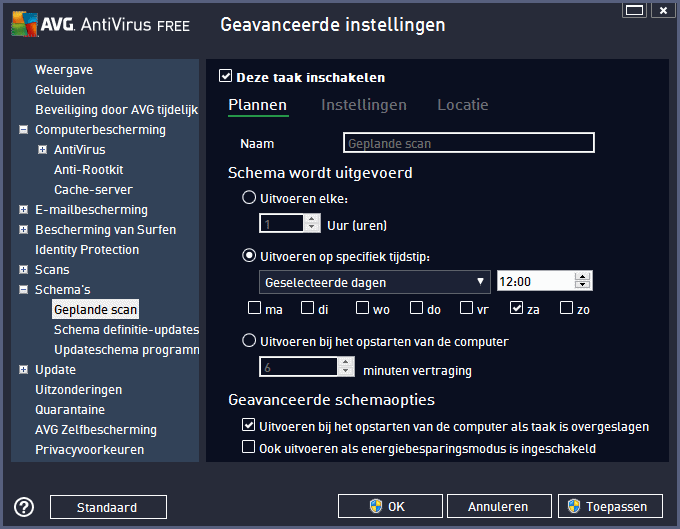680x529 pixels.
Task: Click the Standaard button
Action: point(108,507)
